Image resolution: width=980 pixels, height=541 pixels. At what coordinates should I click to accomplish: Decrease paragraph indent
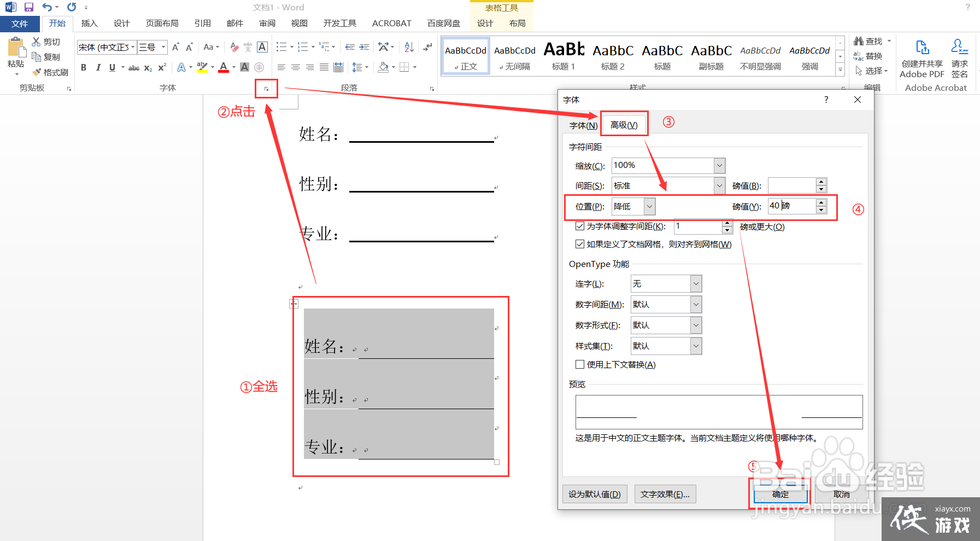pyautogui.click(x=350, y=47)
